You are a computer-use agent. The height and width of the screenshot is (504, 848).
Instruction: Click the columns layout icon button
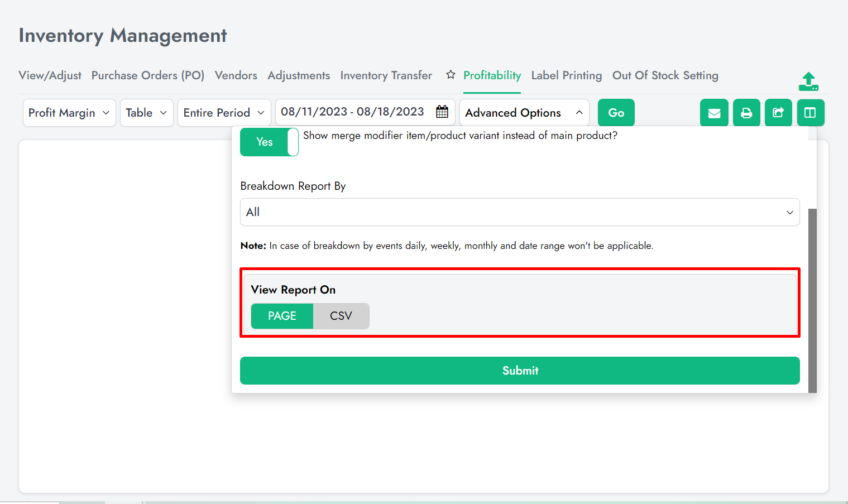810,113
